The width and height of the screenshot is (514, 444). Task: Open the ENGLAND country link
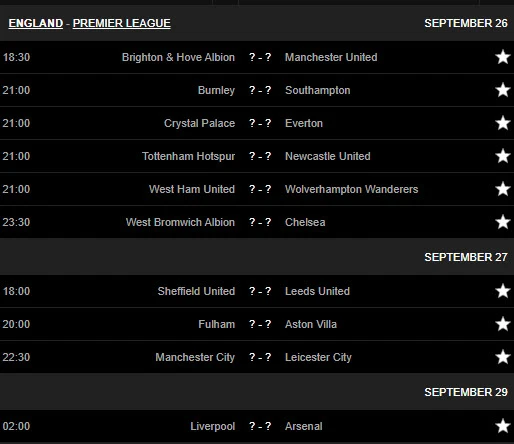pyautogui.click(x=36, y=23)
